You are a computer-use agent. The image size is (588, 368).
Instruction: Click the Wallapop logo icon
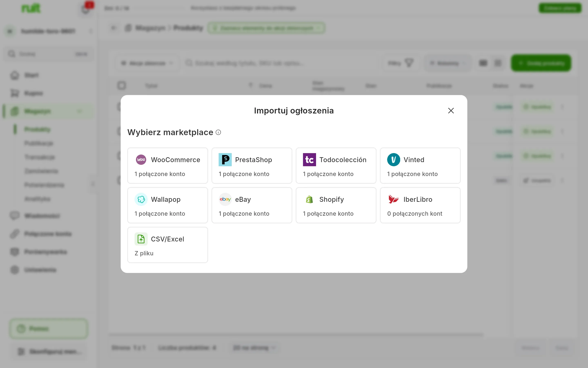click(141, 199)
